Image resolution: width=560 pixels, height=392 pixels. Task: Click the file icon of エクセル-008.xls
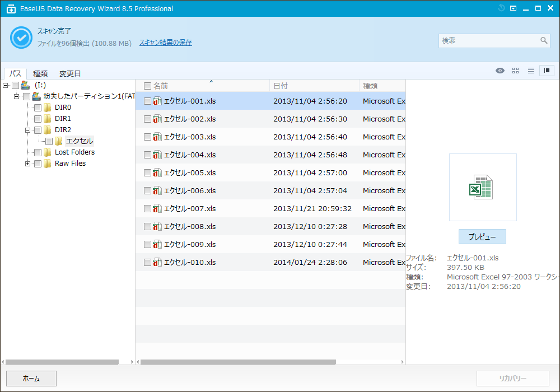click(x=157, y=226)
